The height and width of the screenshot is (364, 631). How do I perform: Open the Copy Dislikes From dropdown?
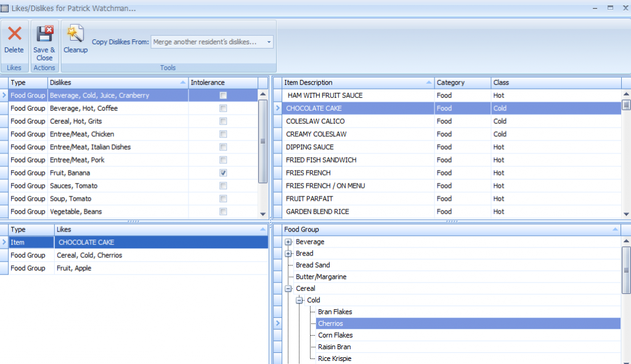coord(269,42)
